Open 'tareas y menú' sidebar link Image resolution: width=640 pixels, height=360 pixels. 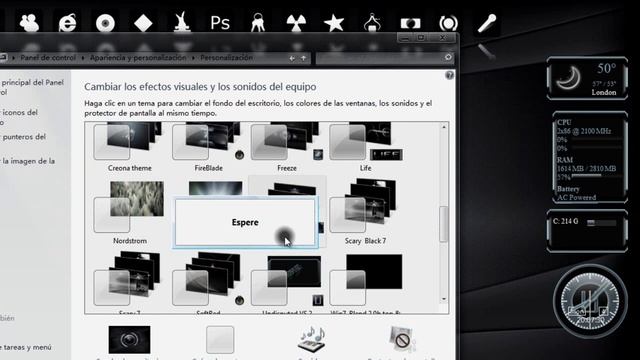(x=26, y=347)
